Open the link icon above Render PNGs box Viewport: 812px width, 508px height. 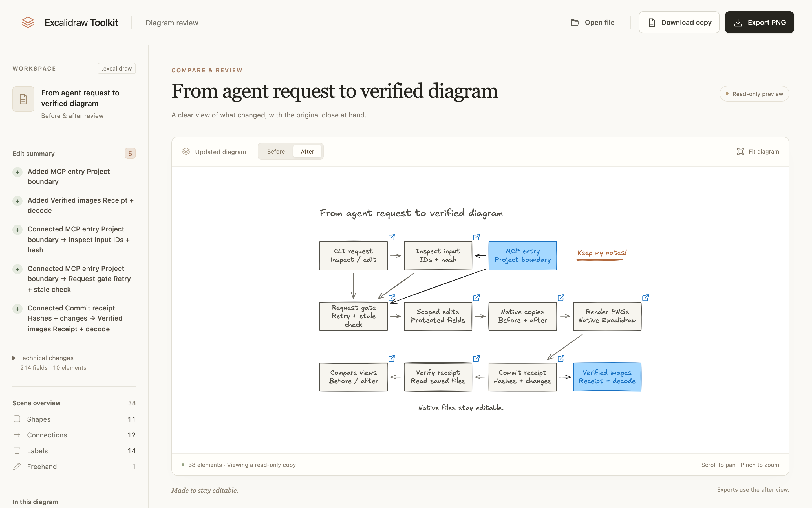pyautogui.click(x=645, y=298)
